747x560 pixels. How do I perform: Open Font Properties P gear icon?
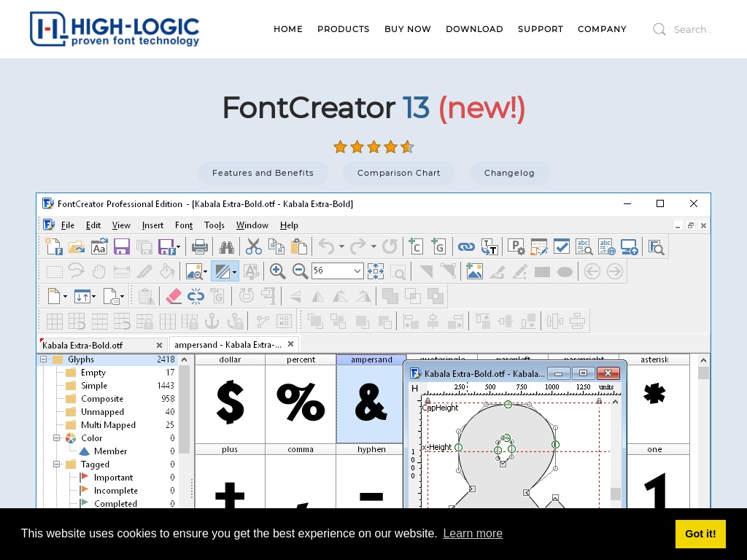(516, 246)
